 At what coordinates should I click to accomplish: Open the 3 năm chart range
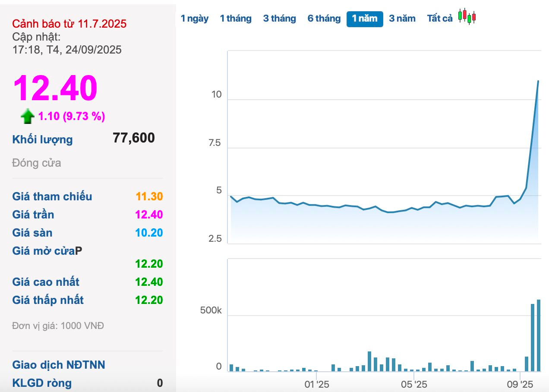[x=402, y=19]
